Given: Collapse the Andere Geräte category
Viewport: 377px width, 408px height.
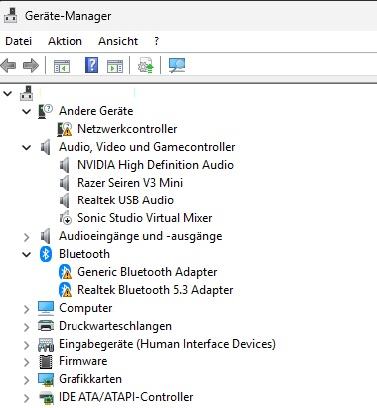Looking at the screenshot, I should (26, 111).
